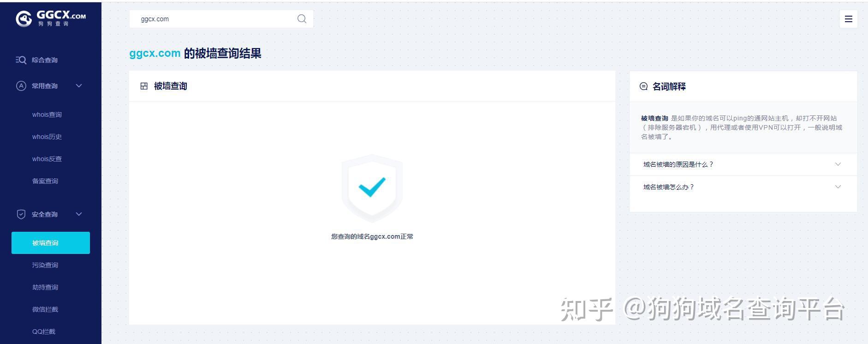The width and height of the screenshot is (868, 344).
Task: Click the 您查询的域名ggcx.com正常 result text
Action: pos(372,236)
